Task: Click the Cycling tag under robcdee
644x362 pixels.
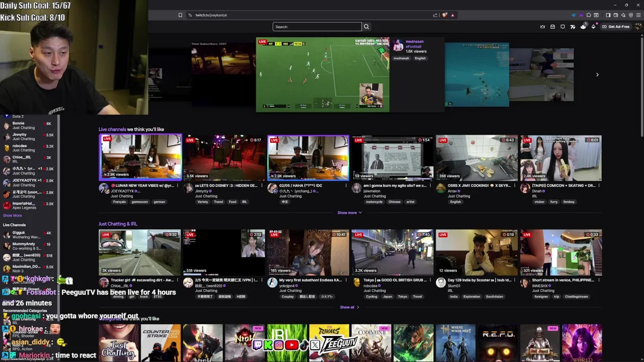Action: [371, 297]
